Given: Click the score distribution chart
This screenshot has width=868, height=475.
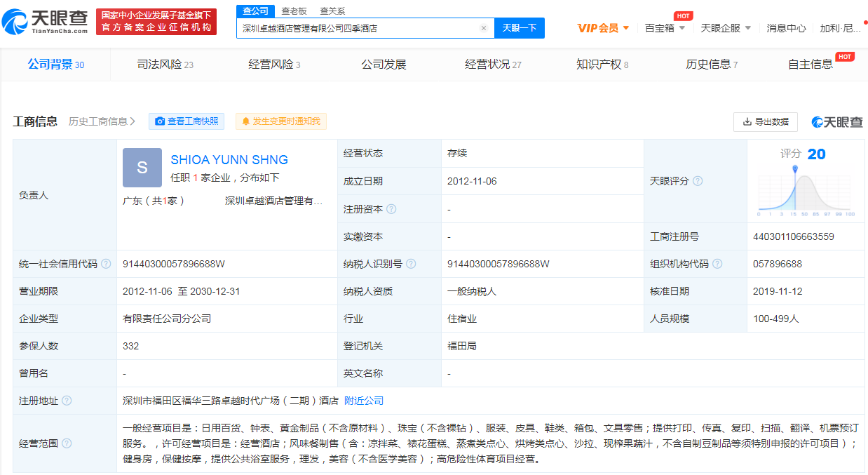Looking at the screenshot, I should pyautogui.click(x=806, y=190).
